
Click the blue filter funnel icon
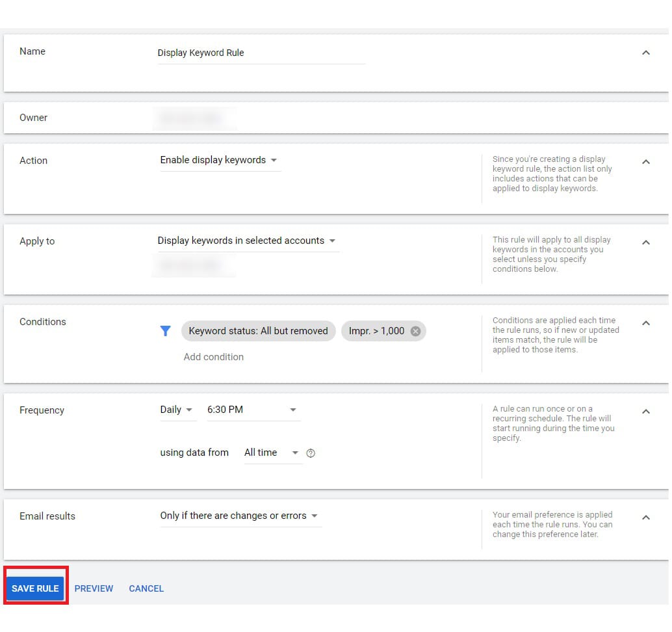point(166,331)
